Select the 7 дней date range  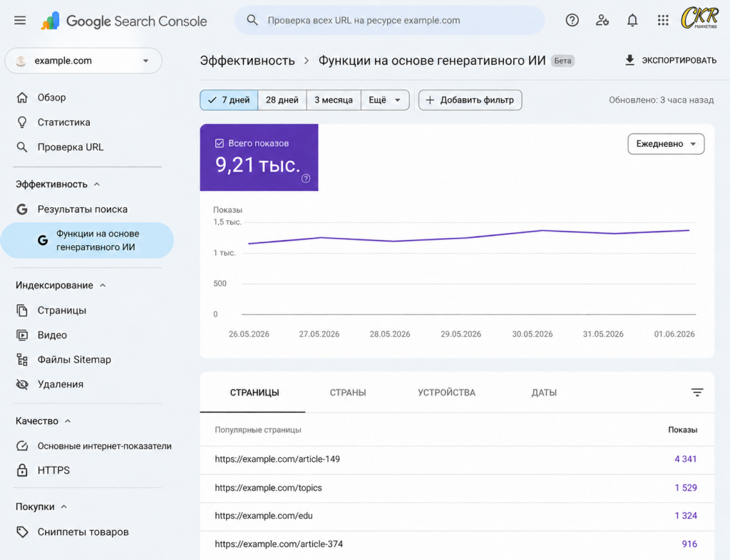tap(229, 100)
